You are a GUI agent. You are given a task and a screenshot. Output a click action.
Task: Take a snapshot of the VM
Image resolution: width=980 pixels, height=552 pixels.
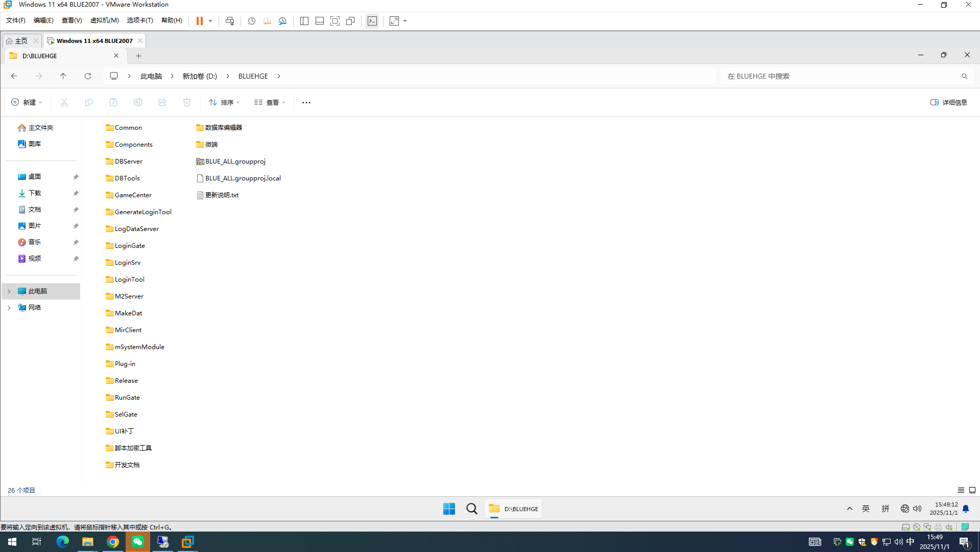[251, 21]
